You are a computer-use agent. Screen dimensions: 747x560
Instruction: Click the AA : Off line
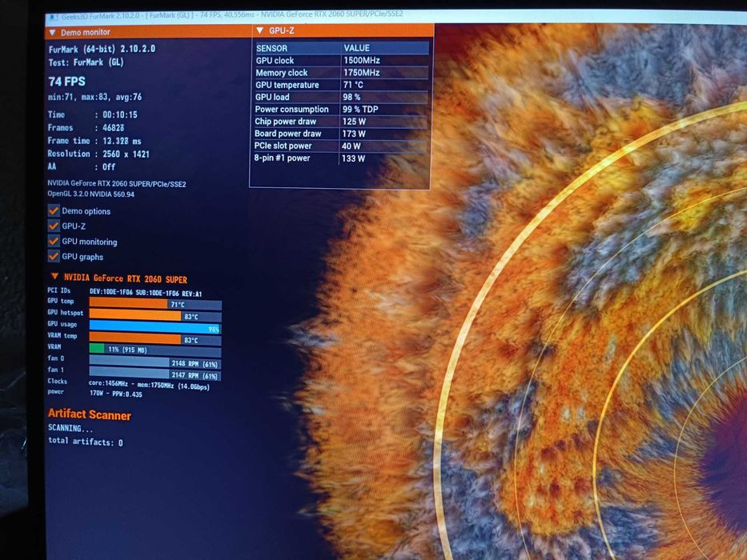82,166
